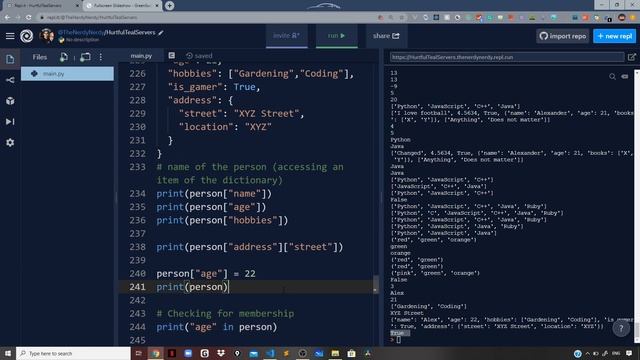Click the invite button
Screen dimensions: 640x360
[x=287, y=36]
